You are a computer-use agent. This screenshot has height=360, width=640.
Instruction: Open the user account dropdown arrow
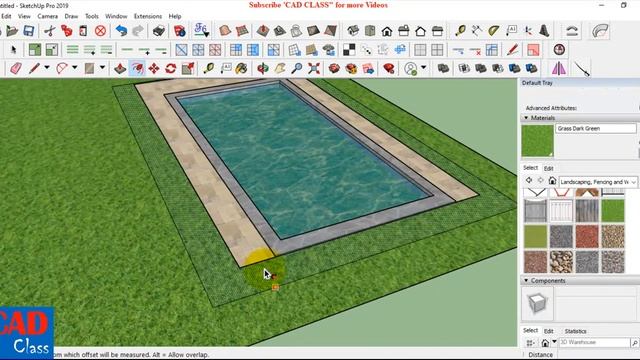[424, 68]
